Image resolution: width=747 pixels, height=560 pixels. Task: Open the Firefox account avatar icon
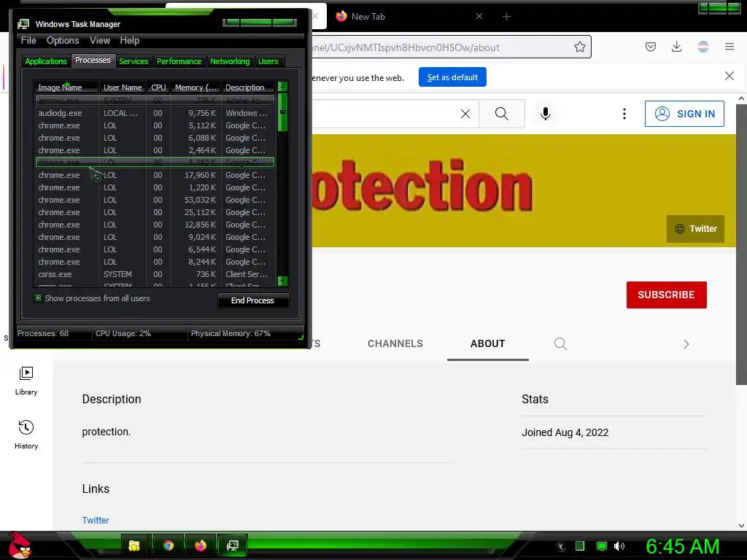[x=703, y=47]
